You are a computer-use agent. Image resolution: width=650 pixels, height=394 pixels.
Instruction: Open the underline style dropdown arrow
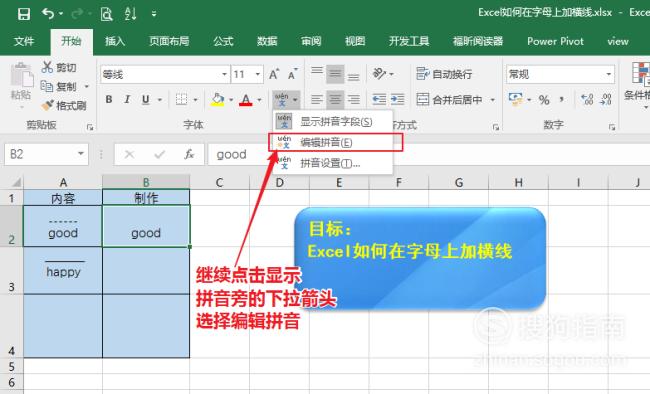click(159, 100)
